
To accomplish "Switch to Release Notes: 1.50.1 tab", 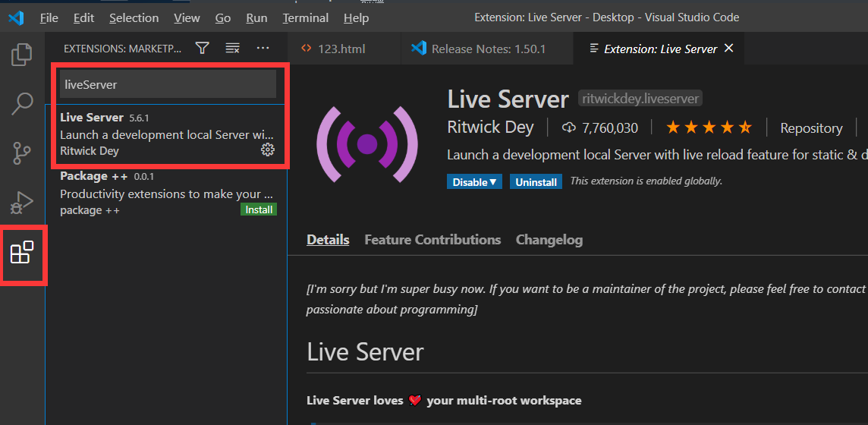I will [x=487, y=49].
